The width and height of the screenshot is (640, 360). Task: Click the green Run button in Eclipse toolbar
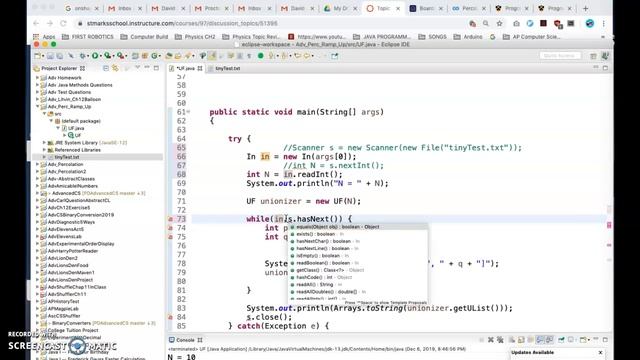pos(95,56)
